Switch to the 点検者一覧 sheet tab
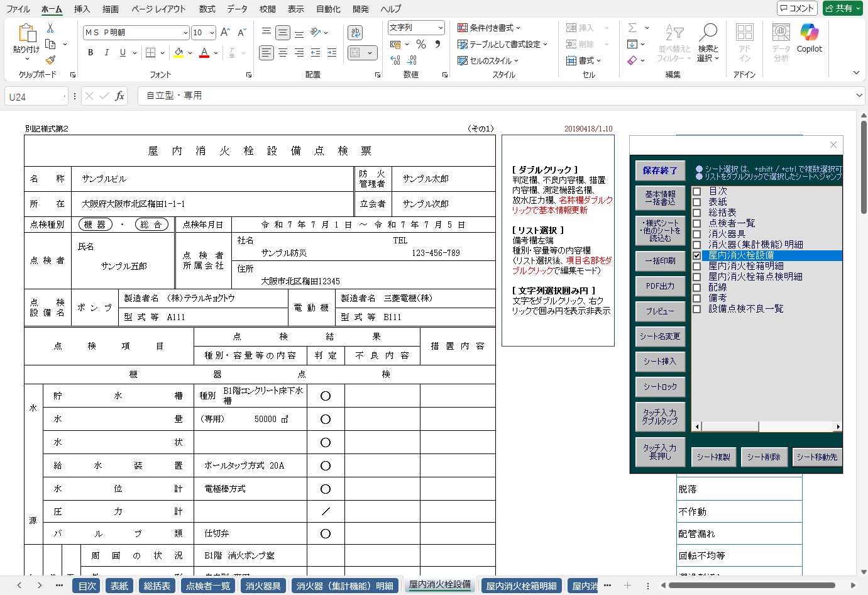The width and height of the screenshot is (868, 595). coord(207,586)
